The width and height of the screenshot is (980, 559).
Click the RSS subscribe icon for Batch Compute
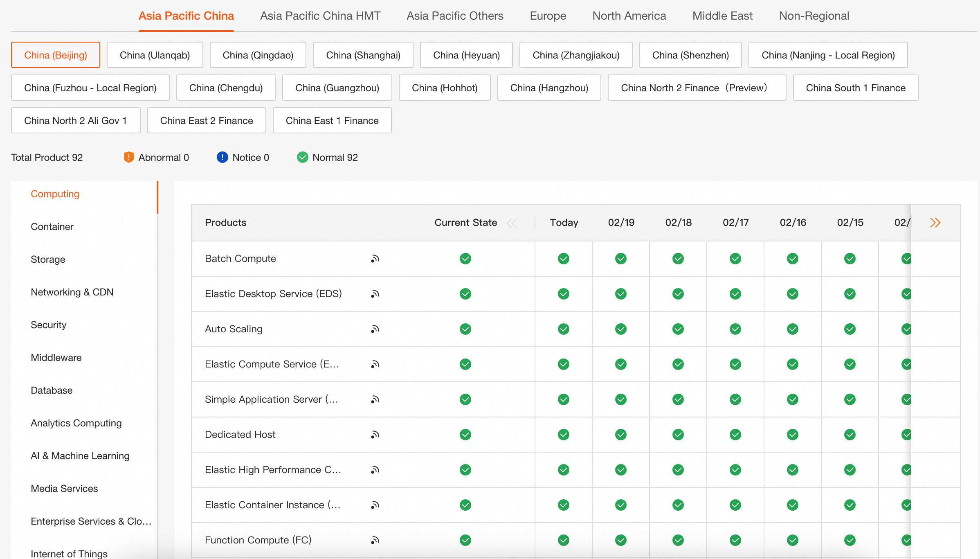375,259
